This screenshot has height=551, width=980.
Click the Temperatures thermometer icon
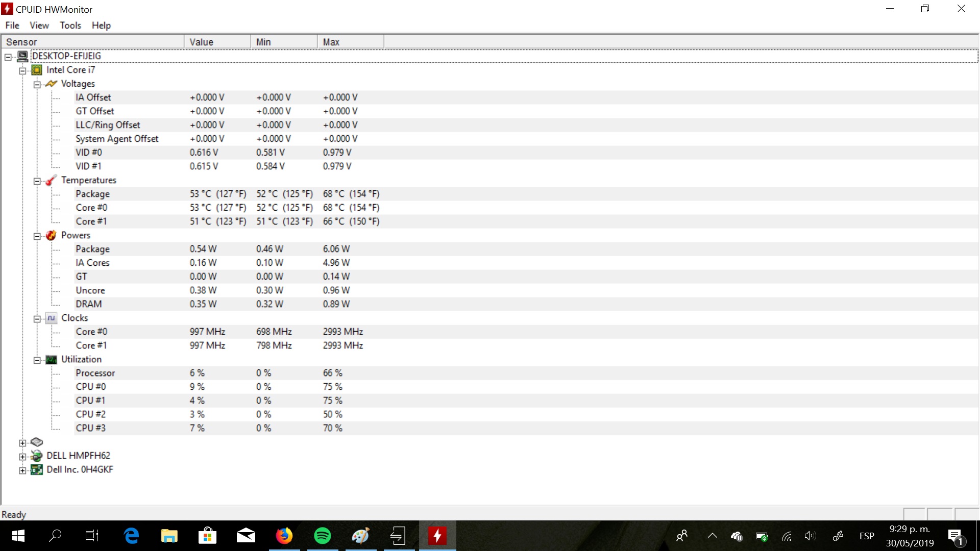[x=51, y=180]
